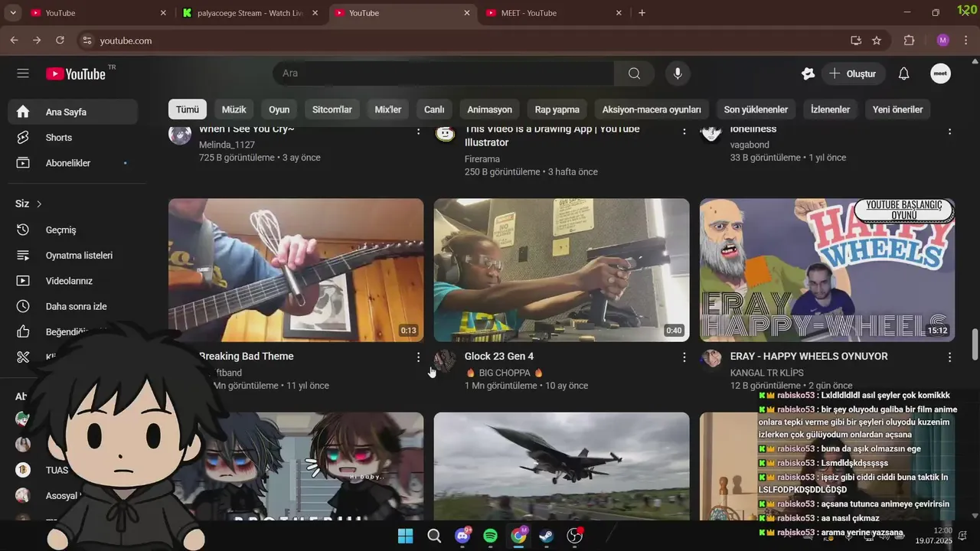Start voice search with microphone icon

tap(677, 73)
